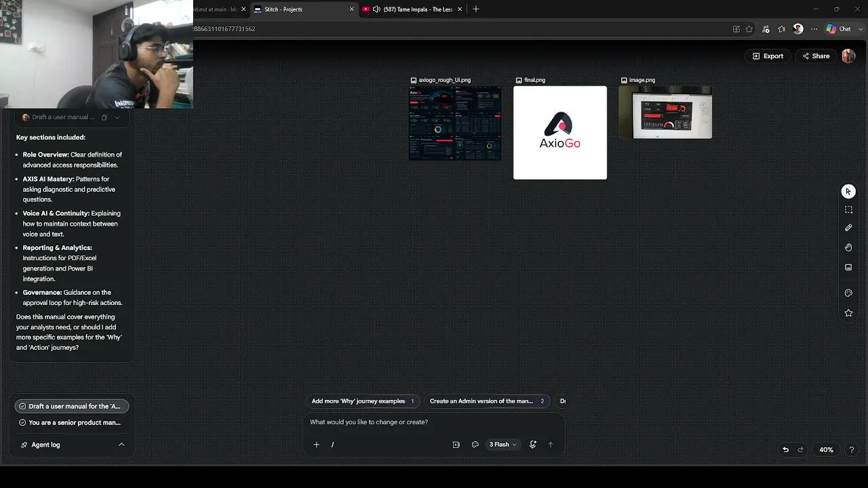Click the prompt text input field

[x=434, y=422]
